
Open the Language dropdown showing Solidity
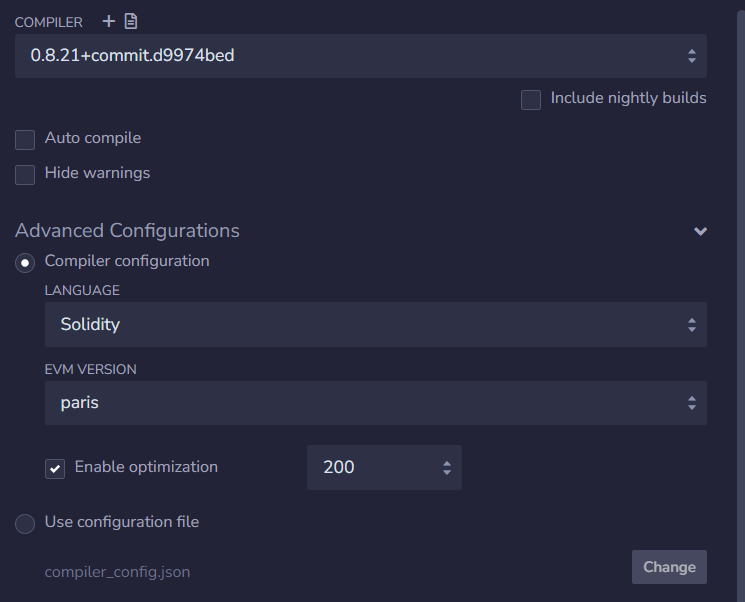point(376,325)
